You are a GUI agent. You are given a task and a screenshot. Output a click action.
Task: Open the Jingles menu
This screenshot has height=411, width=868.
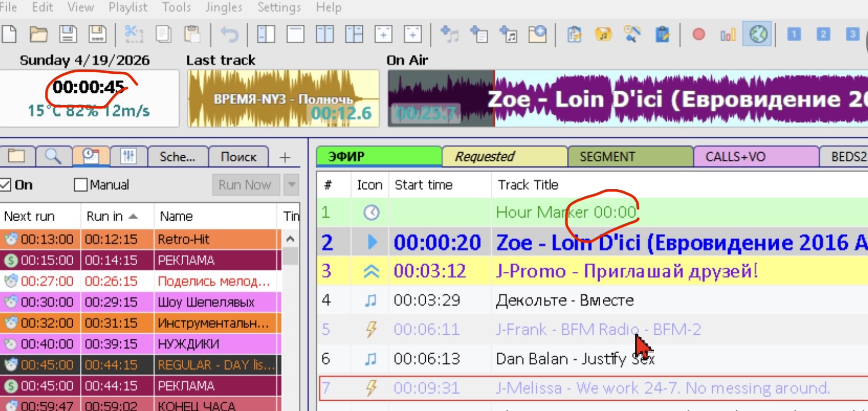[x=223, y=7]
